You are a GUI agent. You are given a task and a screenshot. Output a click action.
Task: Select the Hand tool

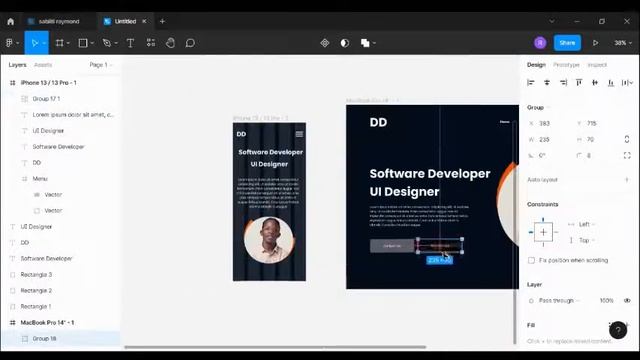[171, 43]
